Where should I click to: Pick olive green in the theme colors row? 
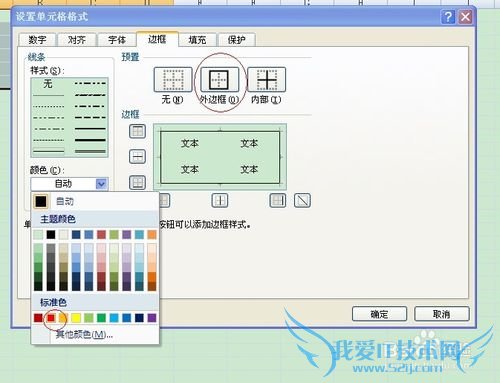coord(114,235)
